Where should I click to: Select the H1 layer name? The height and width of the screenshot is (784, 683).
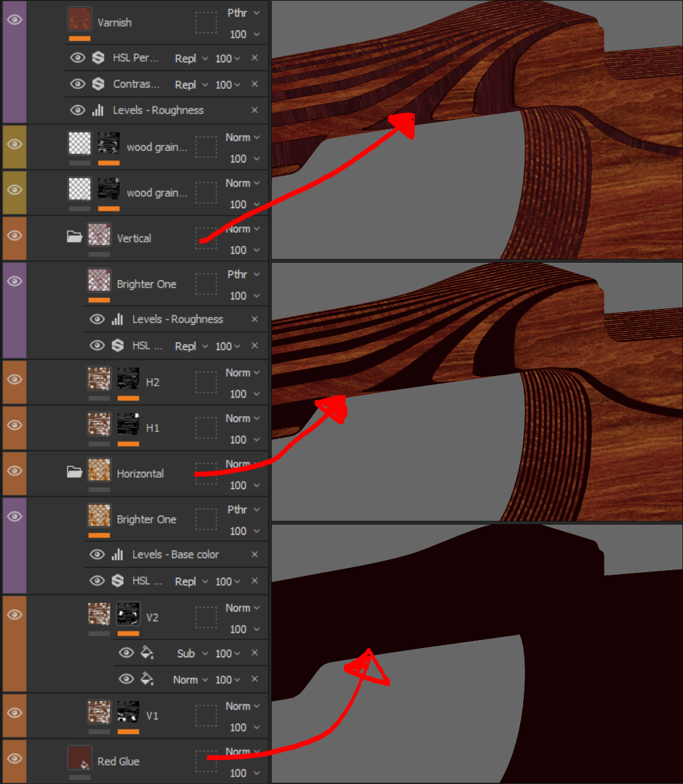point(152,428)
